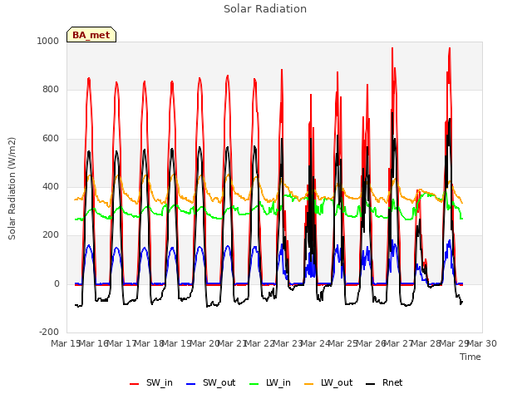
Task: Click the SW_in legend entry
Action: click(x=151, y=383)
